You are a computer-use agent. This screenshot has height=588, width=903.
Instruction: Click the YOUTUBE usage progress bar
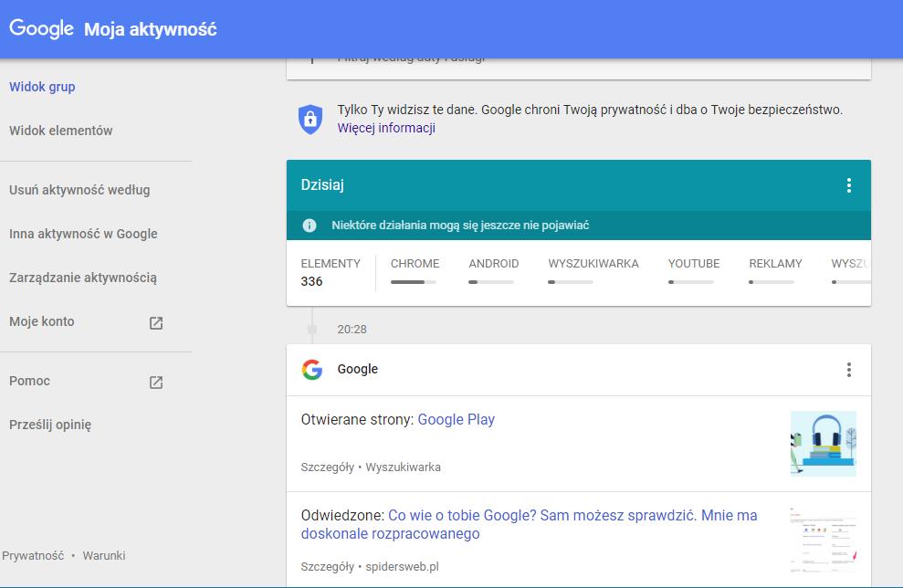click(x=690, y=282)
